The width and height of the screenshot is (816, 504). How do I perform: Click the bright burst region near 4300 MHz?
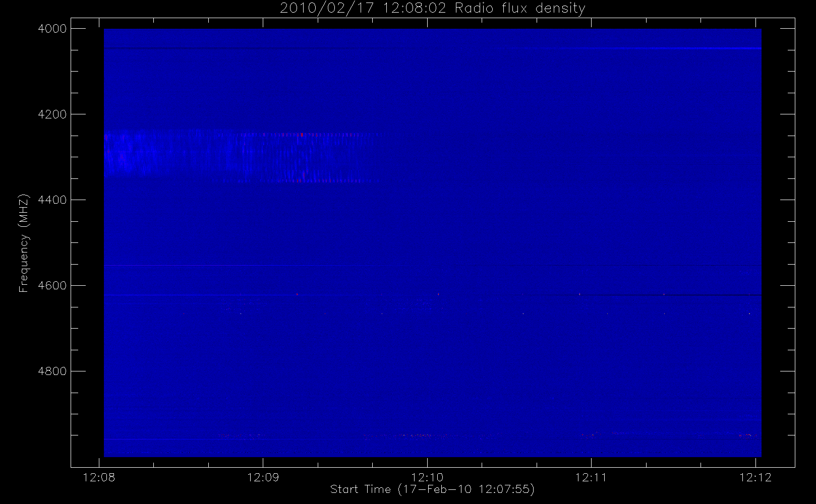tap(242, 155)
